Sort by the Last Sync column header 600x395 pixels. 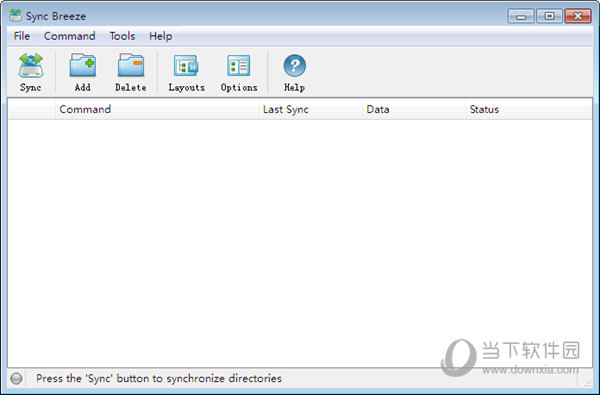click(310, 109)
